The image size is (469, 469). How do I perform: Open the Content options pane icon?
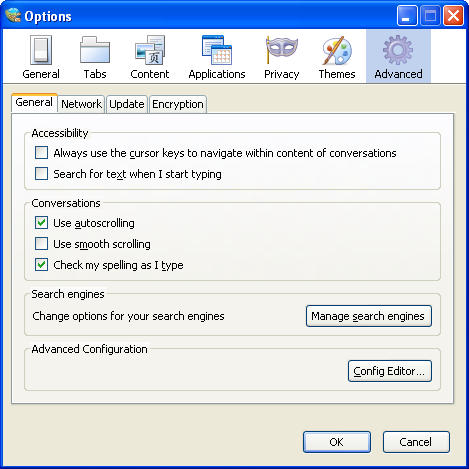(150, 57)
